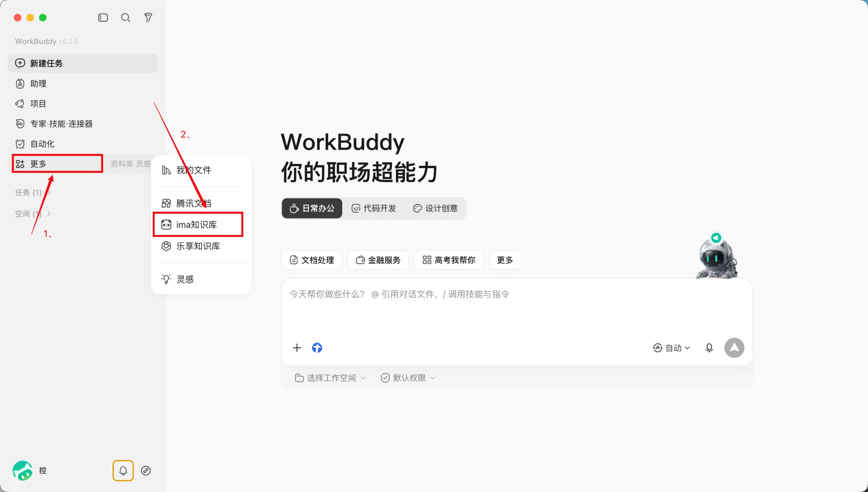Click the round send arrow button
This screenshot has width=868, height=492.
pos(734,348)
